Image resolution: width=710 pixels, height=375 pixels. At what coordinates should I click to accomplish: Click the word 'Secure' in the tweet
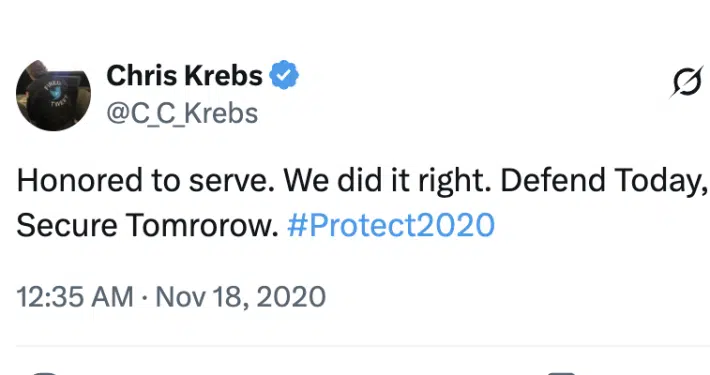click(67, 225)
